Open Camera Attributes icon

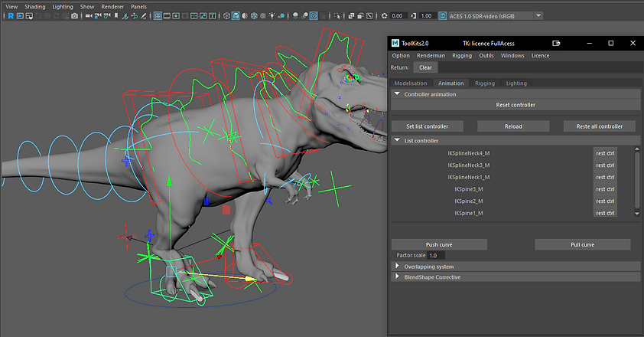(107, 16)
